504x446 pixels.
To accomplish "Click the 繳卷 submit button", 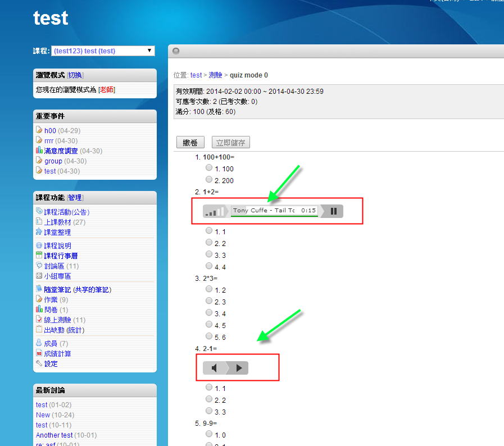I will tap(190, 142).
